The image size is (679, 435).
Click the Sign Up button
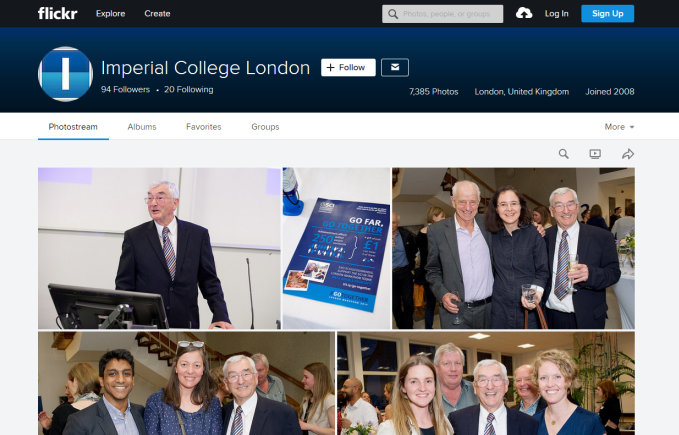pyautogui.click(x=607, y=13)
